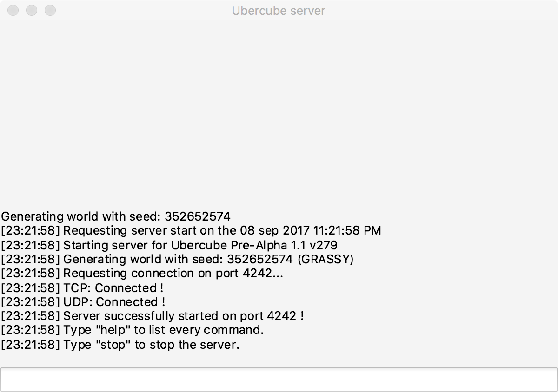Click the red close button
The height and width of the screenshot is (392, 558).
click(13, 10)
